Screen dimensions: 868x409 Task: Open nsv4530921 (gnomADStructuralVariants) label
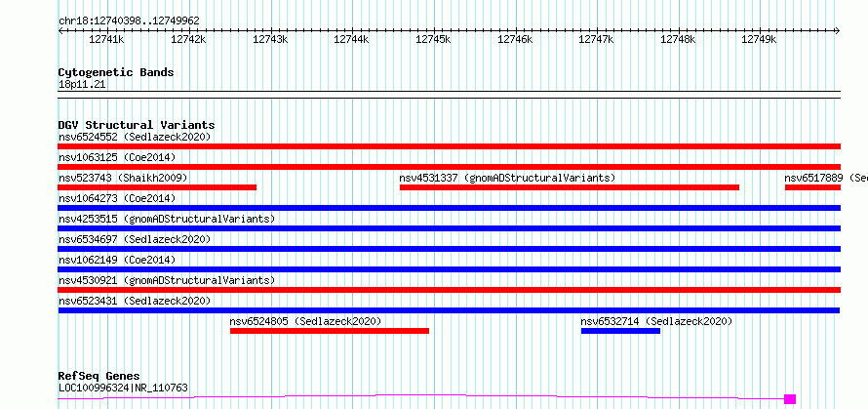167,280
